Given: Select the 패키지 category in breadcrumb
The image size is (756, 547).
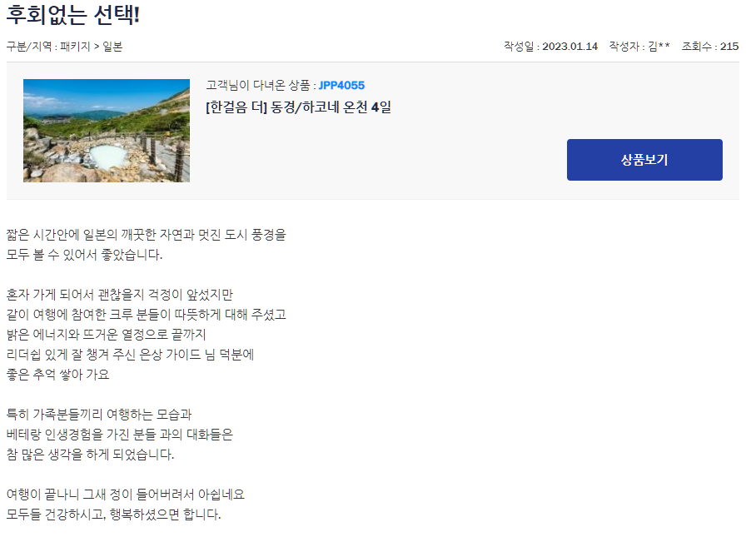Looking at the screenshot, I should point(75,47).
